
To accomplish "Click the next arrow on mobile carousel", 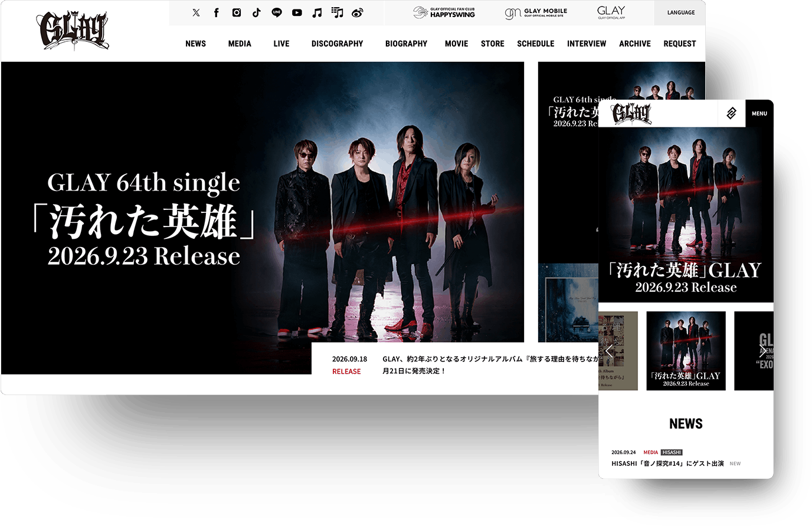I will tap(764, 351).
